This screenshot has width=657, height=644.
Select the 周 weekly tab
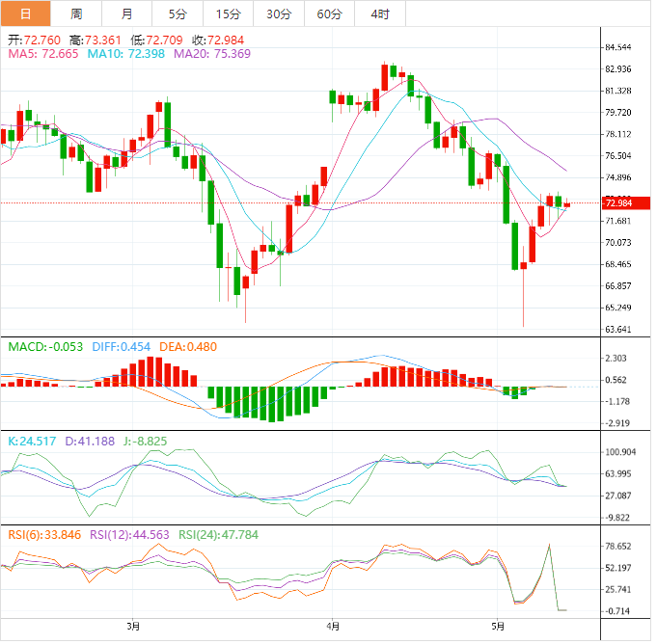[76, 13]
